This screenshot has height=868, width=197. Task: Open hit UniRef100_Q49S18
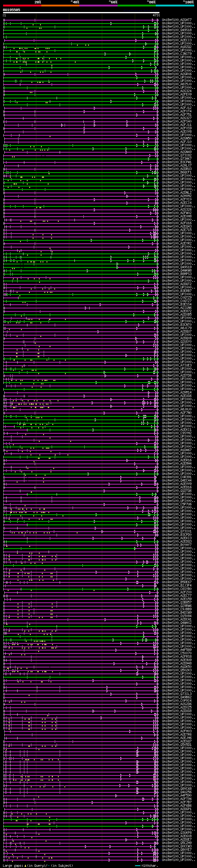coord(177,30)
